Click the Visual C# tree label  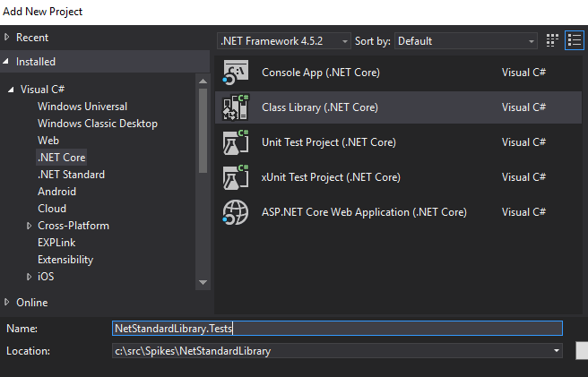[42, 90]
